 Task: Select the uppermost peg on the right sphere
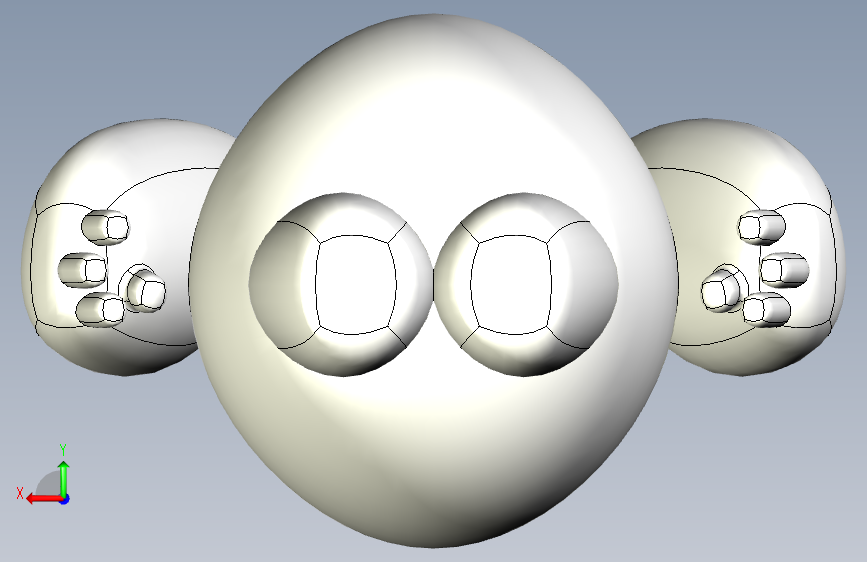pyautogui.click(x=762, y=227)
